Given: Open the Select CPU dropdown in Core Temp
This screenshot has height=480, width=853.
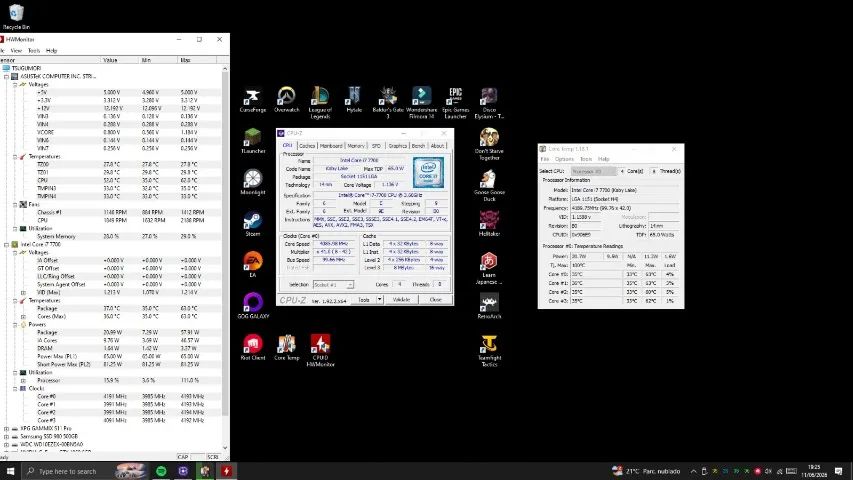Looking at the screenshot, I should (594, 171).
